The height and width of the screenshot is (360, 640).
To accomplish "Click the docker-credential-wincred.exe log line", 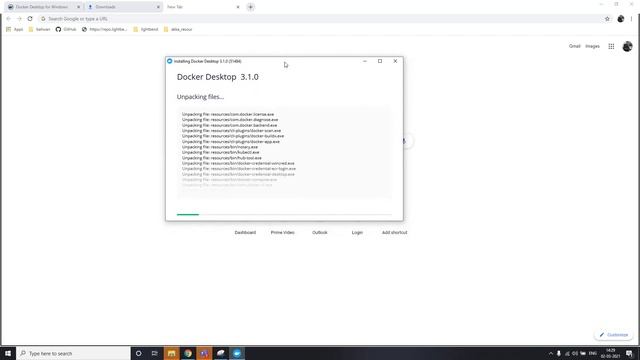I will [x=238, y=163].
